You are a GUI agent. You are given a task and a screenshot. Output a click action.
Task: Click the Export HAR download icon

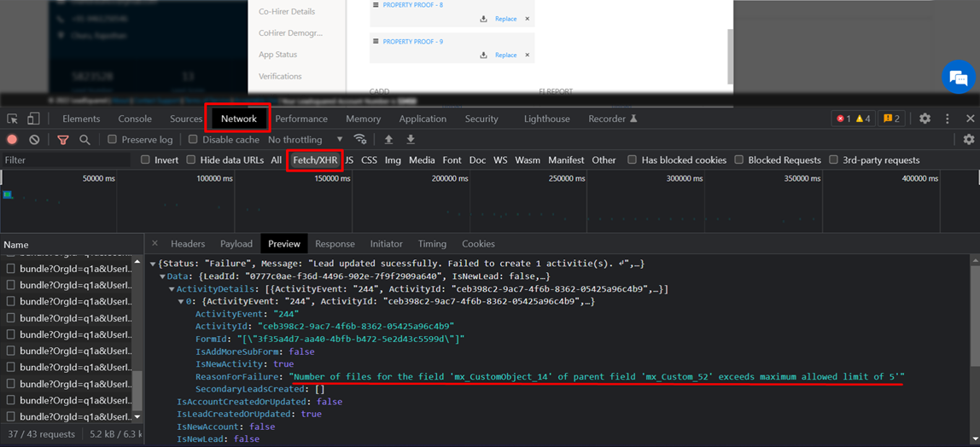point(411,140)
